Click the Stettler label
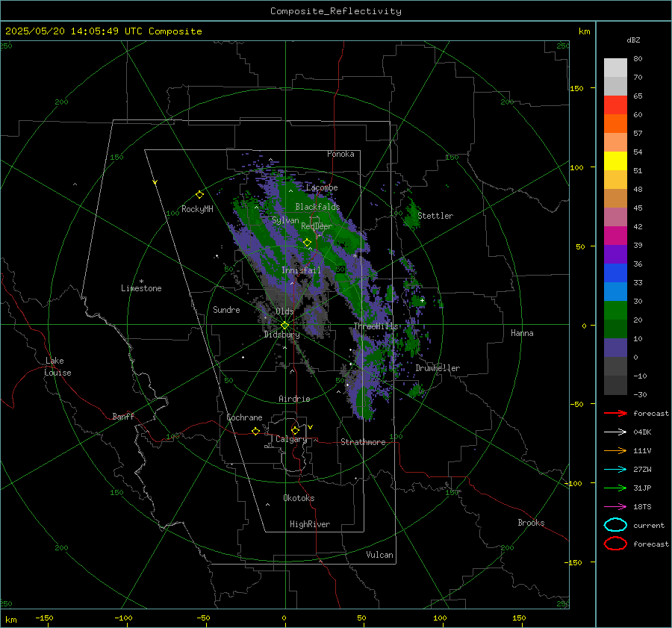Screen dimensions: 672x628 (435, 216)
